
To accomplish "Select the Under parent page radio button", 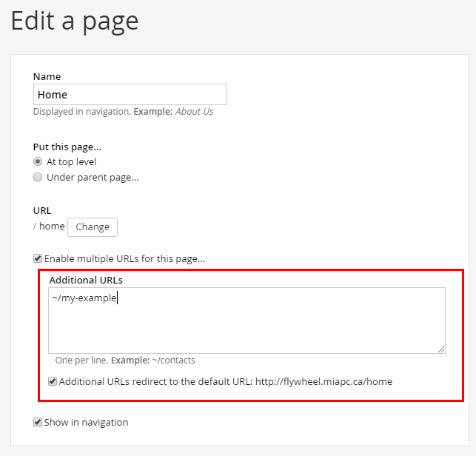I will (38, 177).
